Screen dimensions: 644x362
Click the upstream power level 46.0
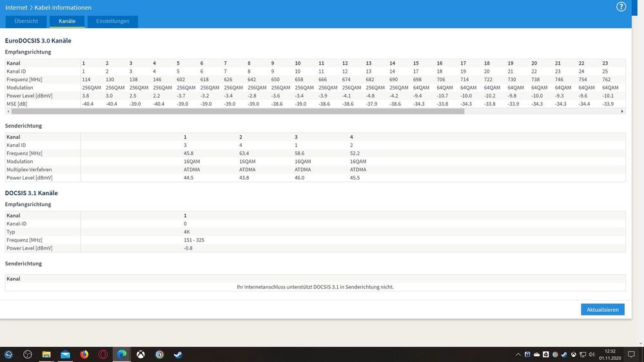pyautogui.click(x=299, y=178)
